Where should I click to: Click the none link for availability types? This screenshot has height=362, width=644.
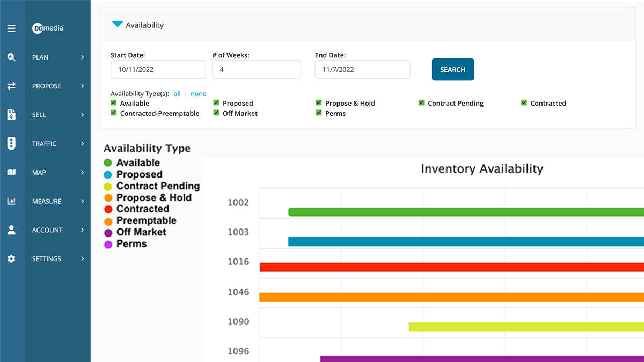pos(199,93)
